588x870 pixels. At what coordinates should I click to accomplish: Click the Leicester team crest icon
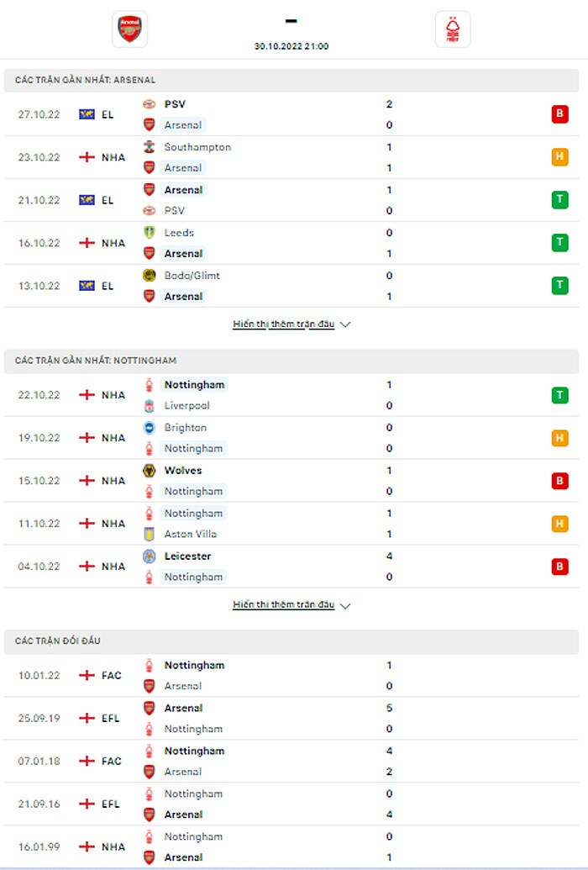[x=150, y=556]
